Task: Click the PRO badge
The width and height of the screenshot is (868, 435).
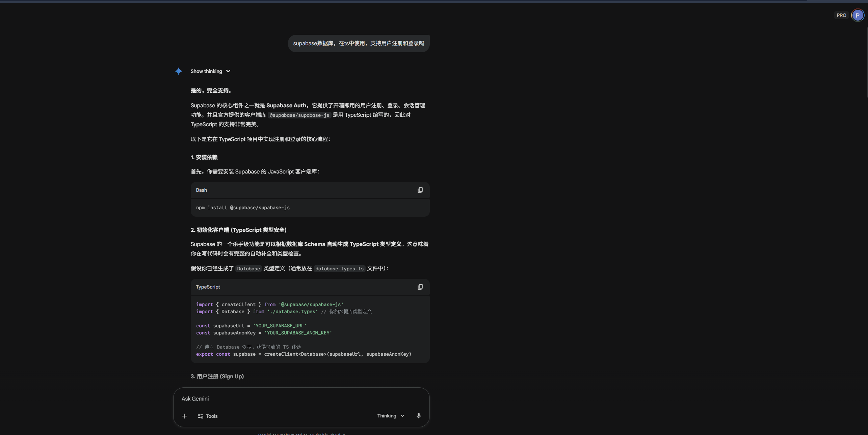Action: [841, 15]
